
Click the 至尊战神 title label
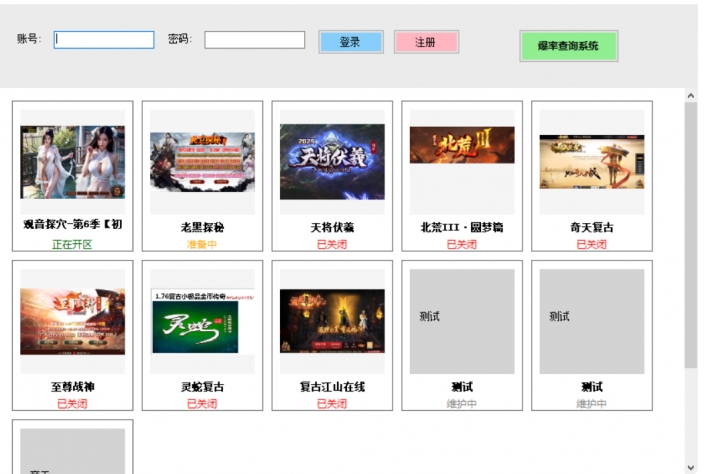pos(73,387)
